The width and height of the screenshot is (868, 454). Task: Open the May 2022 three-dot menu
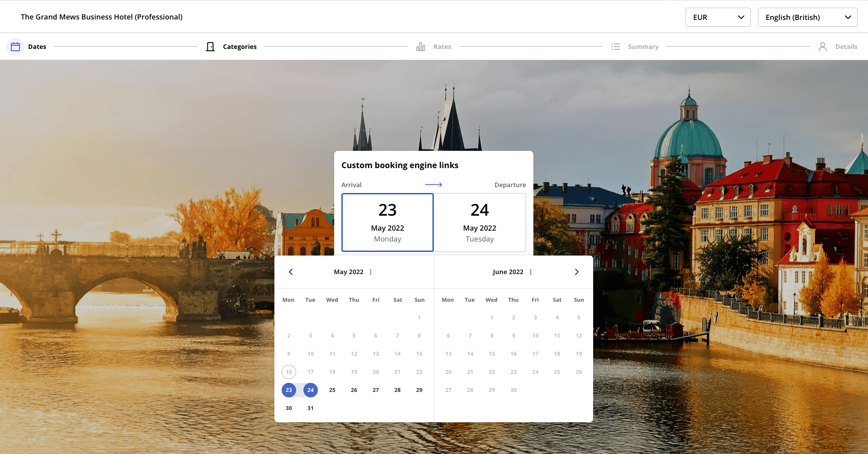click(371, 272)
